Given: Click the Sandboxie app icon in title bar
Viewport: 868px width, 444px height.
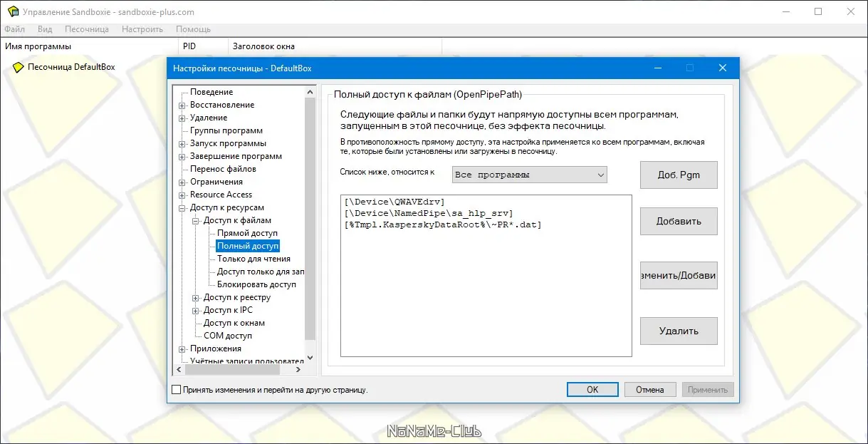Looking at the screenshot, I should pos(13,11).
